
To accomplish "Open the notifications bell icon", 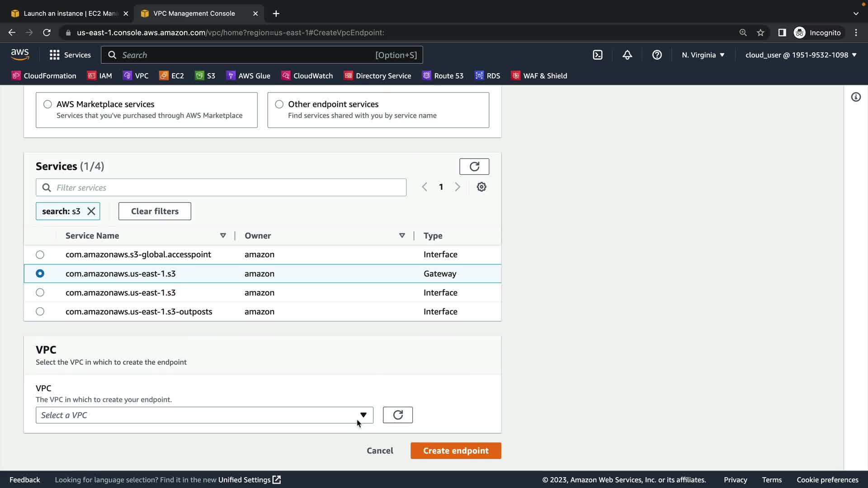I will point(627,55).
